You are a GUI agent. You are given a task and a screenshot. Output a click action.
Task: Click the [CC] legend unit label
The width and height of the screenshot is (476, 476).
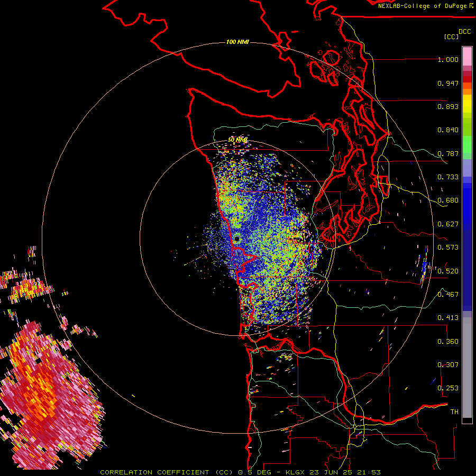tap(451, 36)
